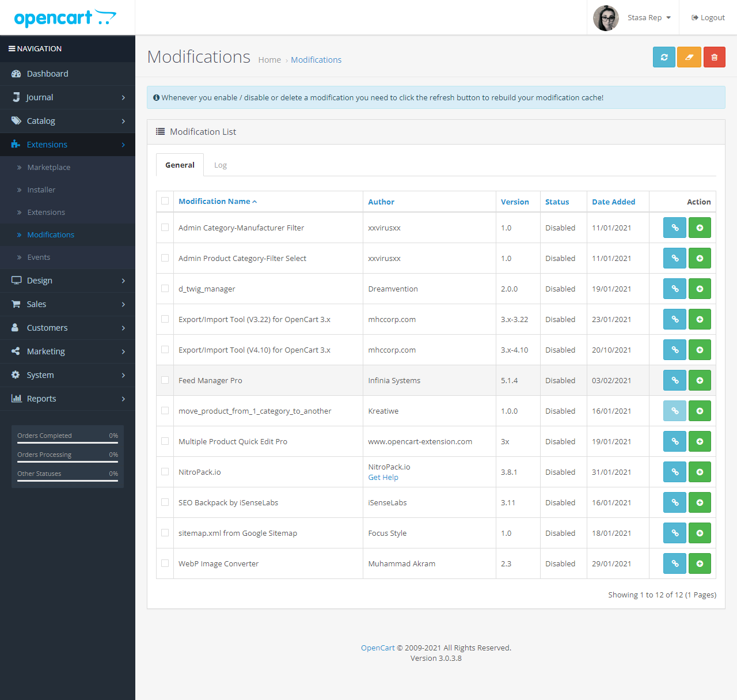Viewport: 737px width, 700px height.
Task: Click link icon for Admin Category-Manufacturer Filter
Action: 675,228
